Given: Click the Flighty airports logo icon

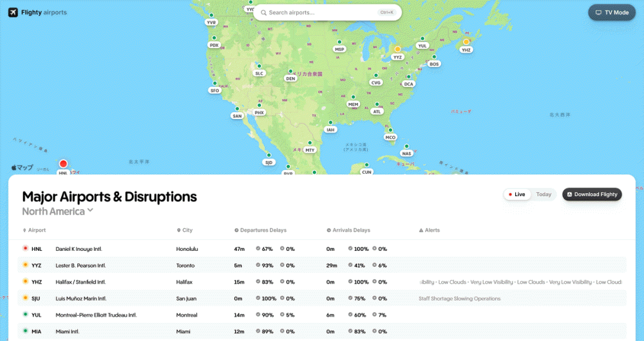Looking at the screenshot, I should point(14,12).
